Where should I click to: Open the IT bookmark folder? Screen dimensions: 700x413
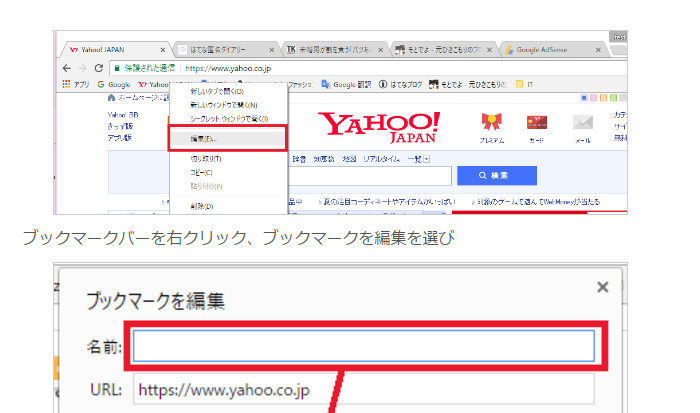524,84
